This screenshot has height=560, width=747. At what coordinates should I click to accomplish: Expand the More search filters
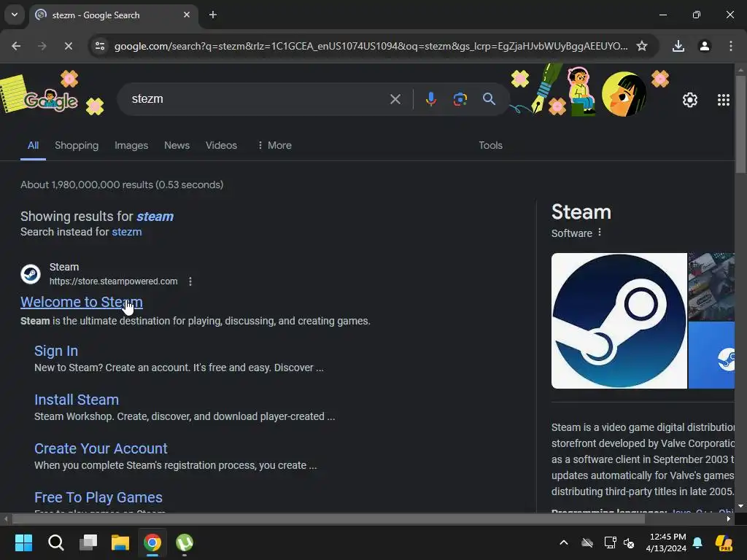[275, 146]
